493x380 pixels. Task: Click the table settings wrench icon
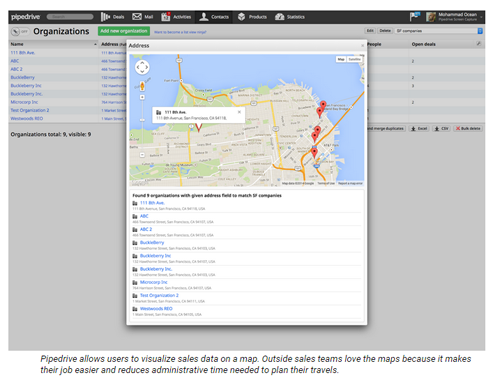pos(478,44)
